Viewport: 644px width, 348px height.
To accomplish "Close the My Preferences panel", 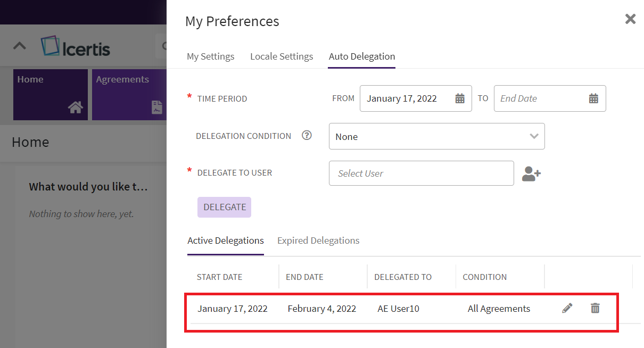I will click(630, 19).
